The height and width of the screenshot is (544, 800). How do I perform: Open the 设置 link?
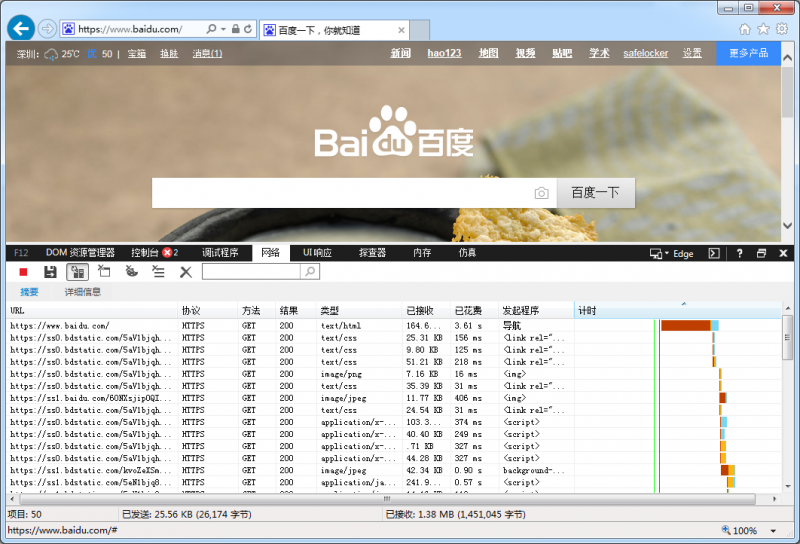(x=692, y=53)
